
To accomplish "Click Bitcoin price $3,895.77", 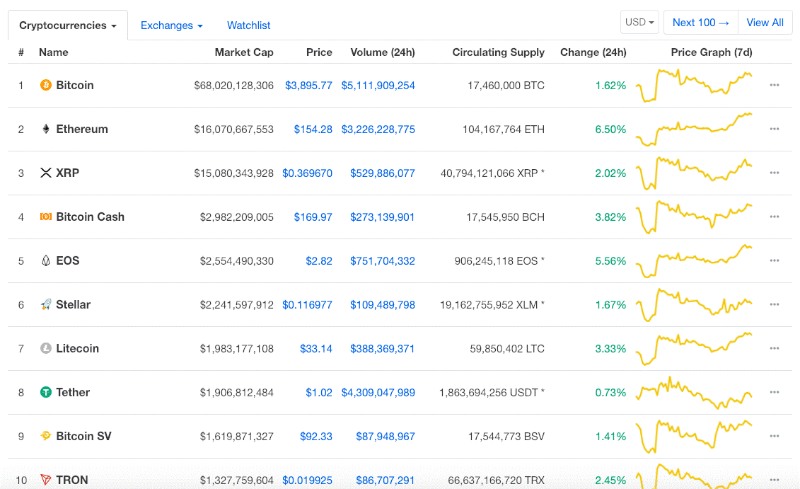I will pyautogui.click(x=309, y=85).
